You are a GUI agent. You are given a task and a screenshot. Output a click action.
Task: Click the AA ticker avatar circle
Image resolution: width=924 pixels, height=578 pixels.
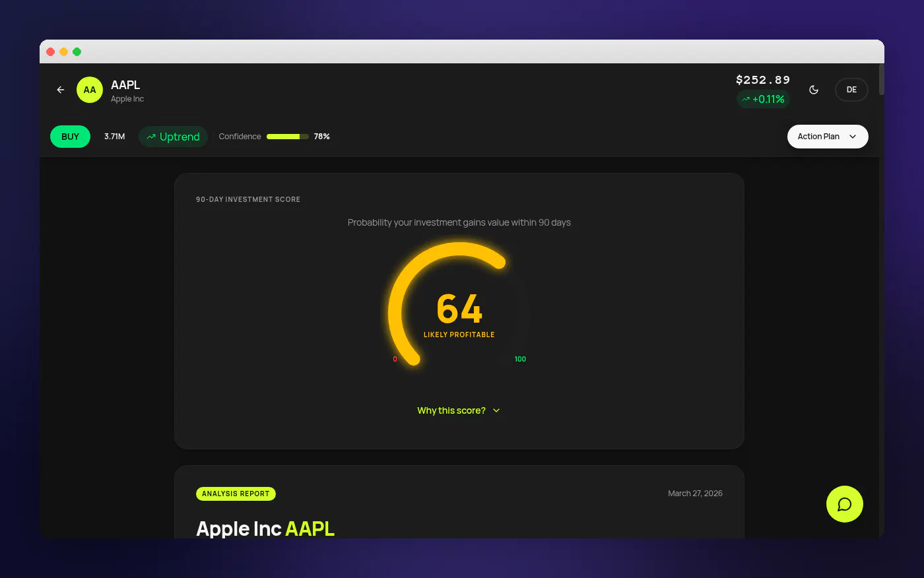pos(90,90)
